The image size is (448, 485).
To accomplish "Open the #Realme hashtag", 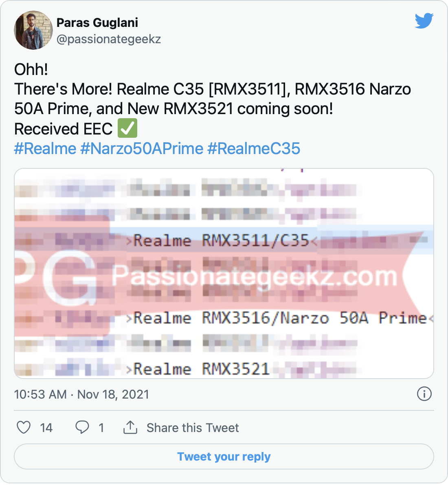I will (45, 148).
